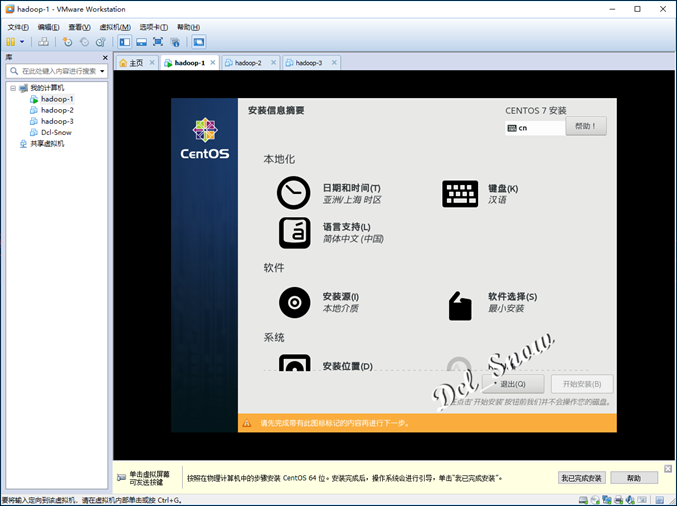677x506 pixels.
Task: Click the network adapter status bar icon
Action: (x=607, y=500)
